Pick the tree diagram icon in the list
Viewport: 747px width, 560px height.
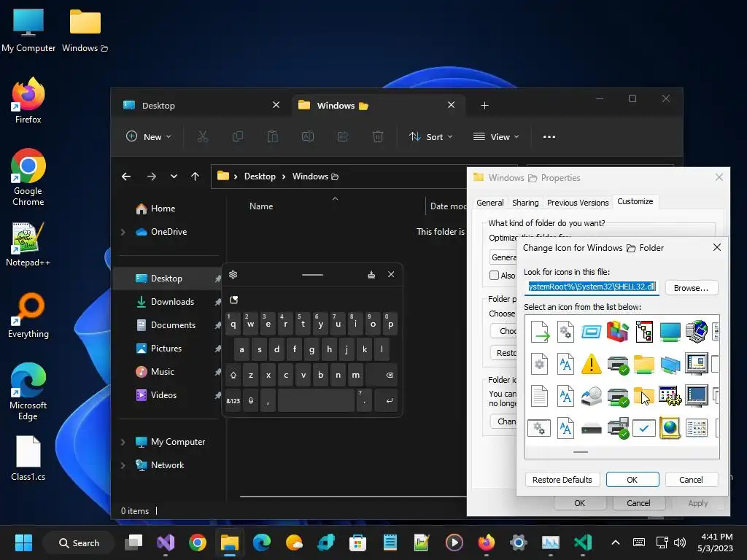tap(643, 332)
